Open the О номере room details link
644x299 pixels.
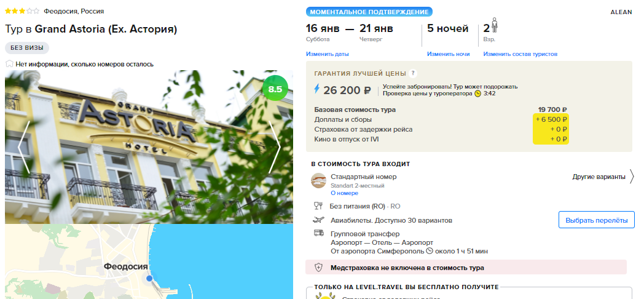345,193
